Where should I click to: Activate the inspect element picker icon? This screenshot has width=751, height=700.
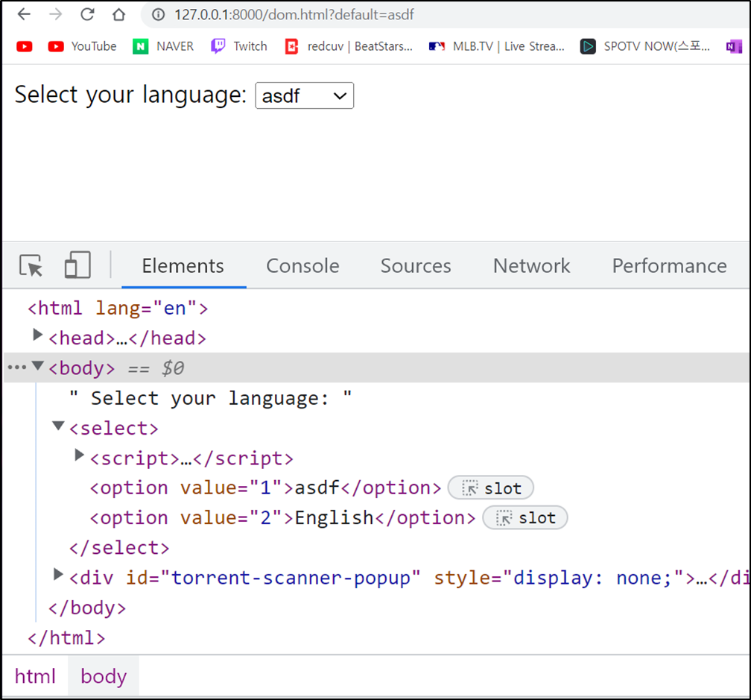(31, 265)
